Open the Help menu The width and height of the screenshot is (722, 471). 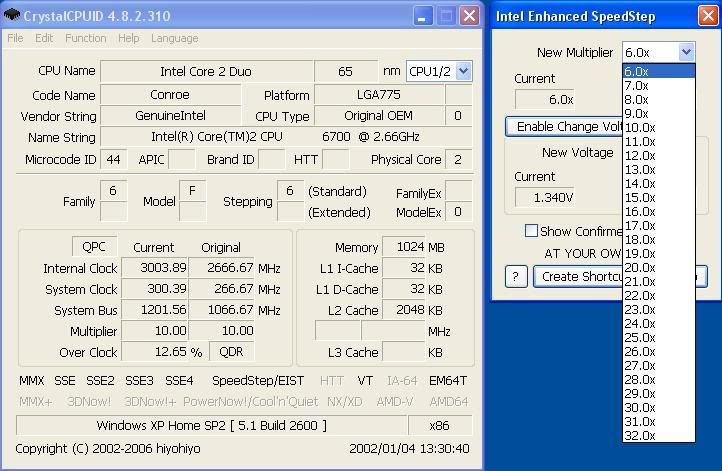click(128, 38)
